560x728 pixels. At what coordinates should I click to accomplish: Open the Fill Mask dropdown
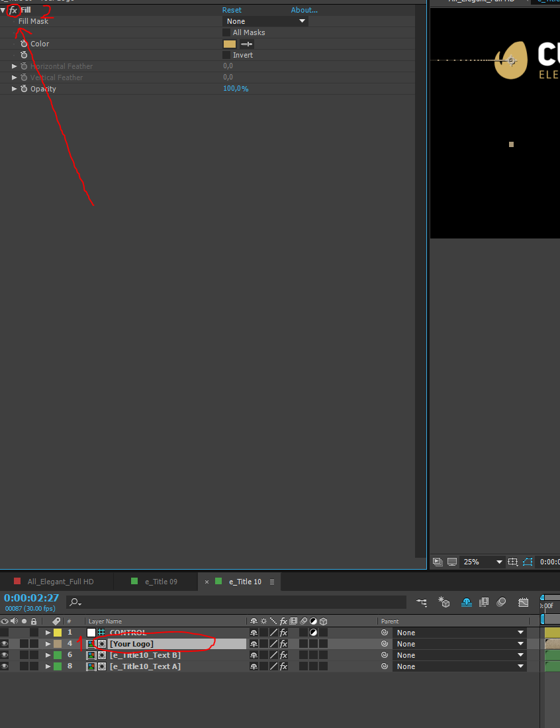[265, 21]
